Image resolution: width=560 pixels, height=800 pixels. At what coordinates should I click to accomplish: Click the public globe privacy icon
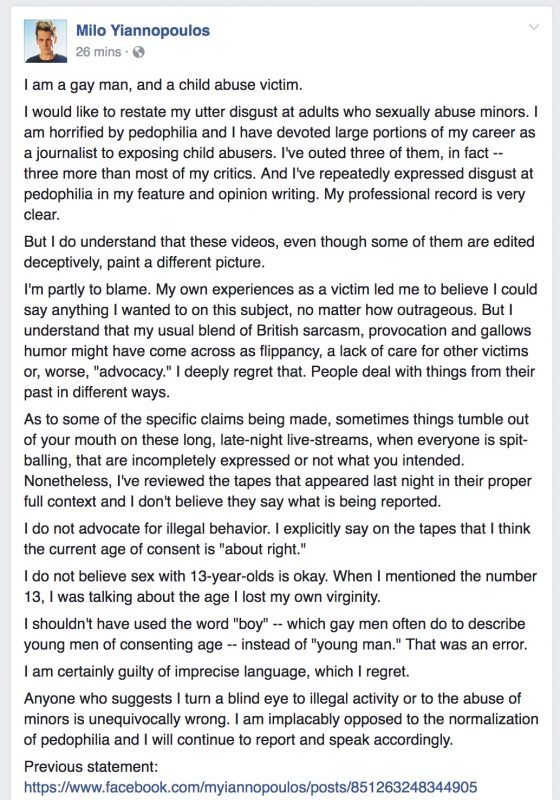[x=138, y=52]
